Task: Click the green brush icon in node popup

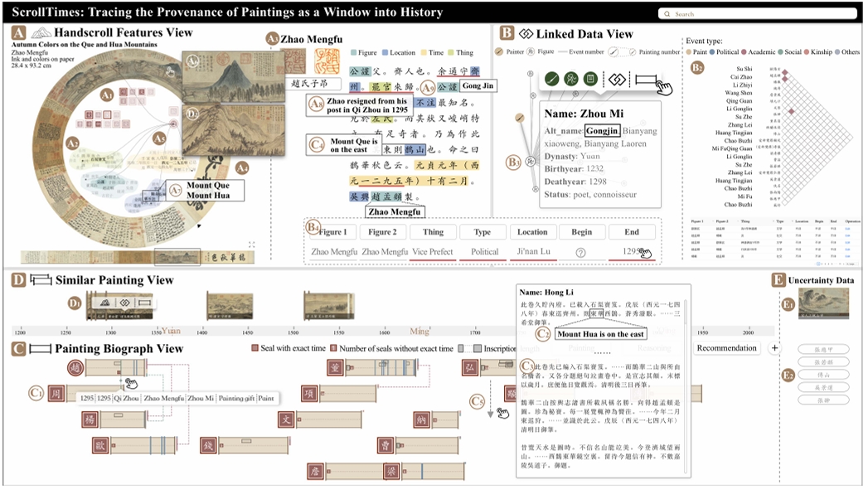Action: point(550,80)
